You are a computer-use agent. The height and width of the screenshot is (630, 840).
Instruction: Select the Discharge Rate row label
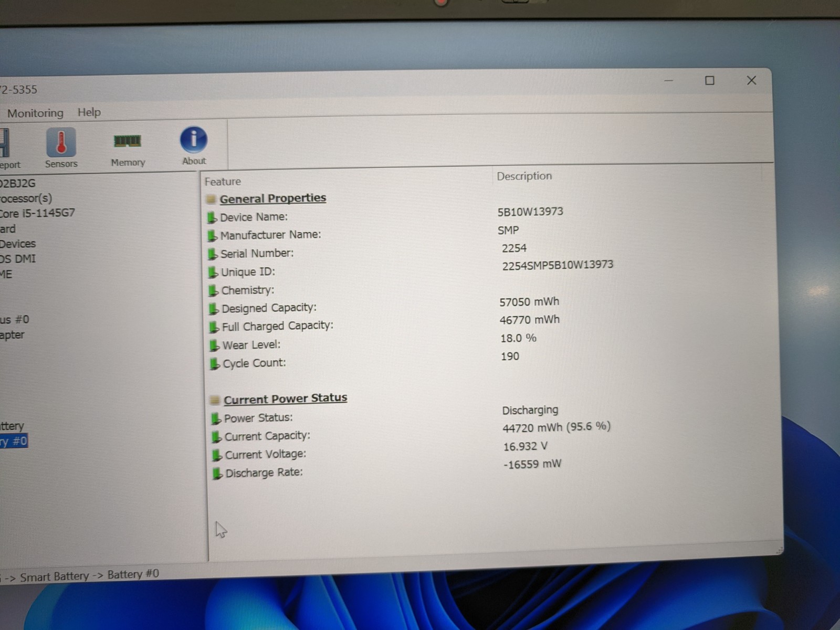[264, 472]
